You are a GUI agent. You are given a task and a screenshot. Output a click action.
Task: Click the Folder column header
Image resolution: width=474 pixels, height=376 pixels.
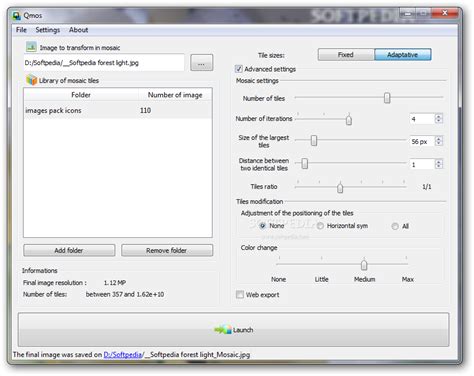point(81,95)
